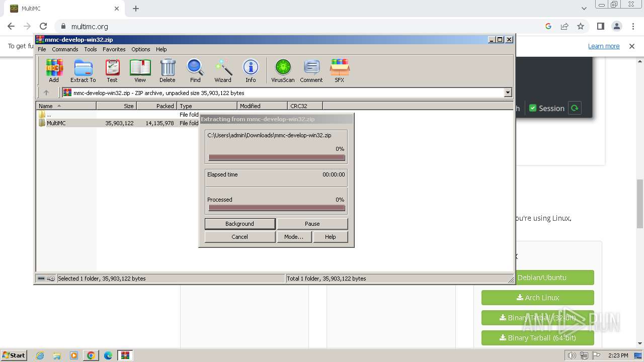Open the Comment tool
The width and height of the screenshot is (644, 362).
pyautogui.click(x=311, y=70)
